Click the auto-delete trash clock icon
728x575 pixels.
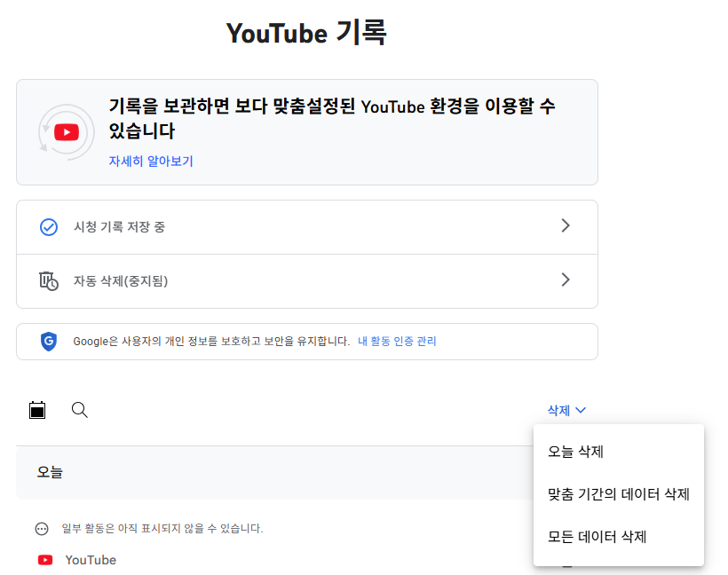pos(49,281)
